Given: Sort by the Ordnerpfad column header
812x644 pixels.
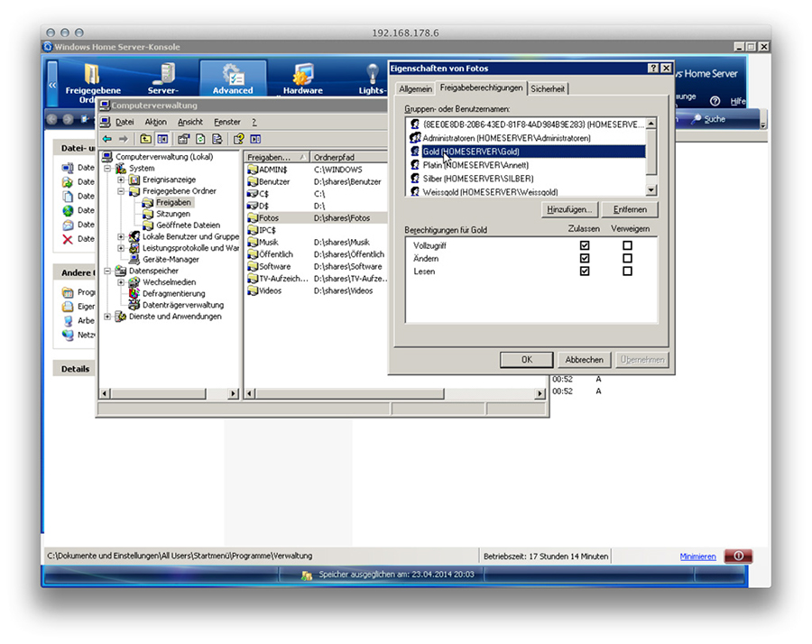Looking at the screenshot, I should [349, 157].
